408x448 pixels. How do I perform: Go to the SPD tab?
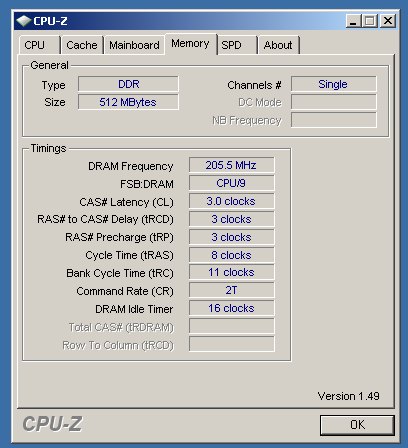[237, 45]
